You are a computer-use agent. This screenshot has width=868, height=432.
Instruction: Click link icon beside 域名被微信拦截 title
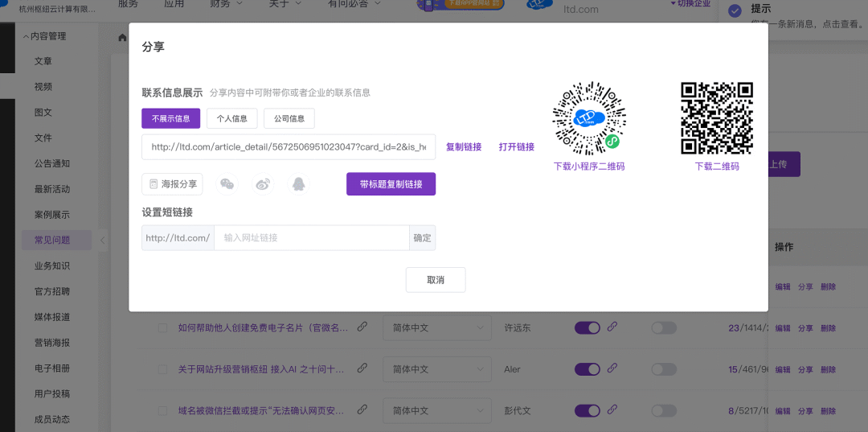(x=362, y=409)
